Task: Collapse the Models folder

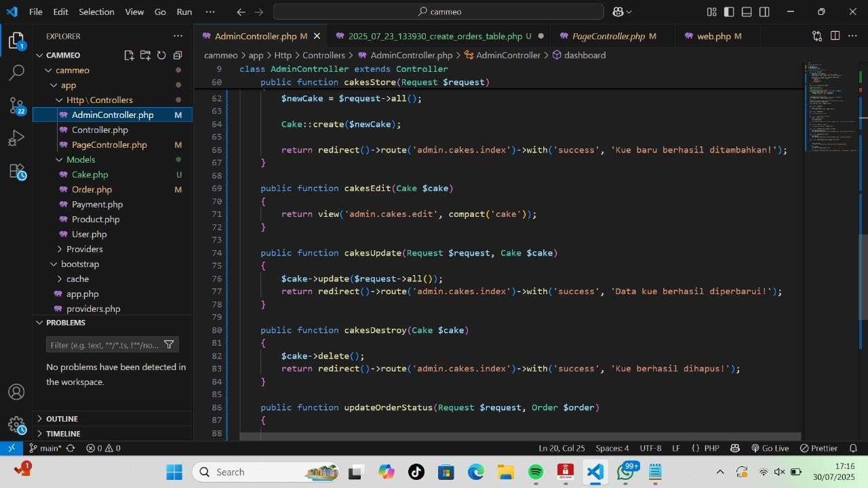Action: click(80, 159)
